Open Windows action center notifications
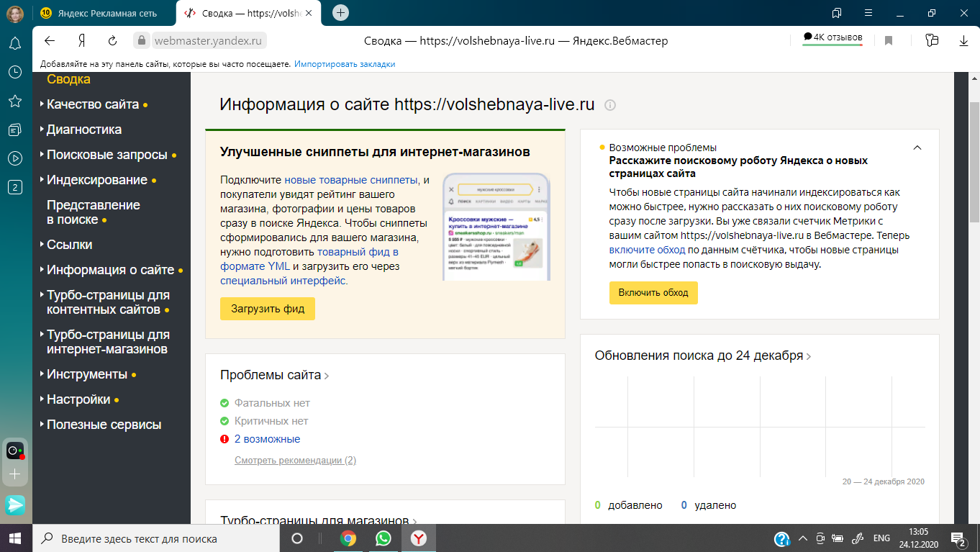 click(958, 538)
